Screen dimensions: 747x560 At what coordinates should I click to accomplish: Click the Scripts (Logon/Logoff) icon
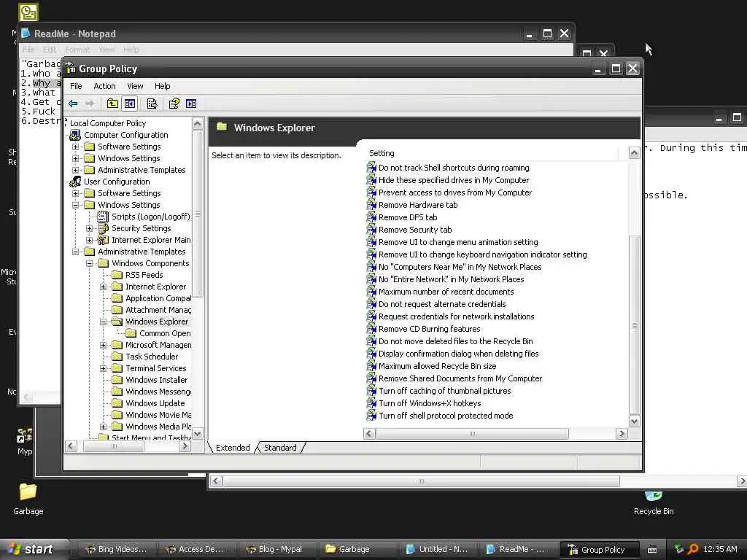pos(103,216)
